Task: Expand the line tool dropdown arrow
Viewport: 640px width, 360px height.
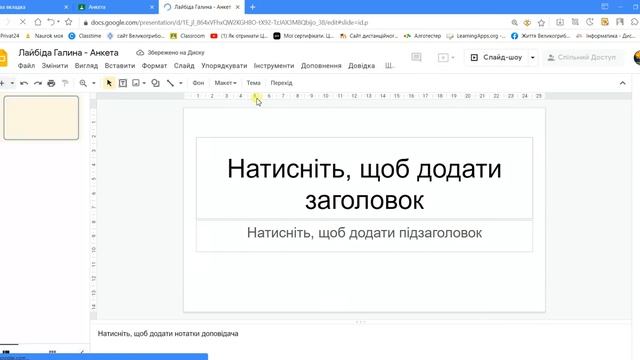Action: 181,83
